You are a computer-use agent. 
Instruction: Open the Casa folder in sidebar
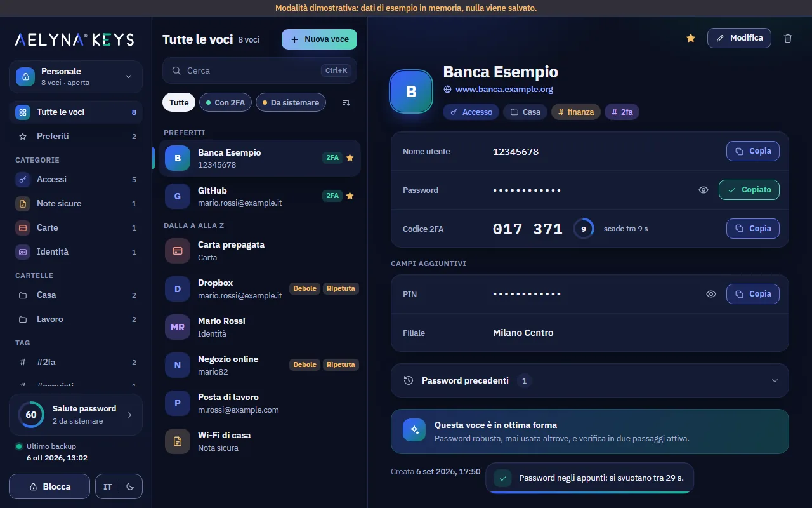point(76,295)
